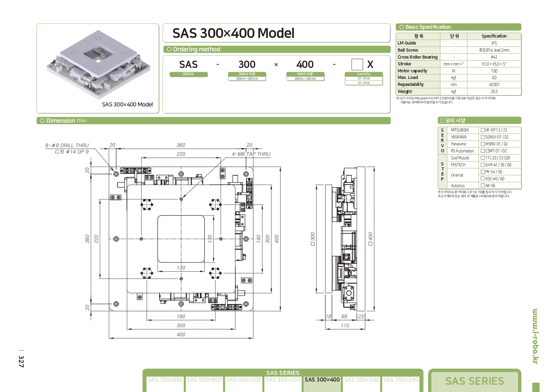Click the 20.5 weight value

494,92
